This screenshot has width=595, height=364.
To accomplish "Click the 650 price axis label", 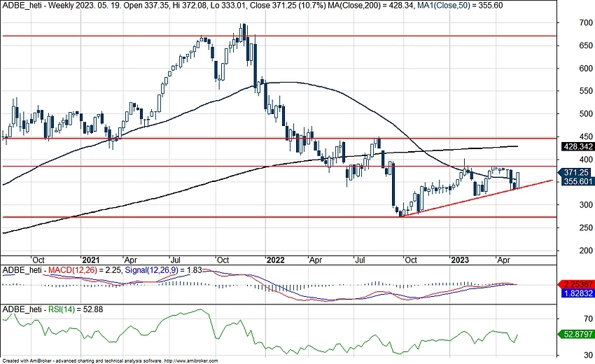I will click(586, 45).
